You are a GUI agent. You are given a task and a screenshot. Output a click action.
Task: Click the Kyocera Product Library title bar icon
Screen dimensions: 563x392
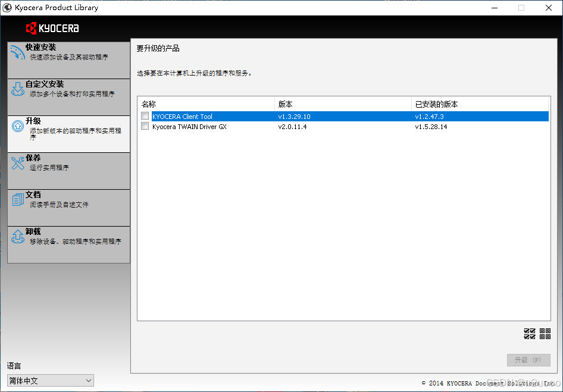tap(7, 8)
